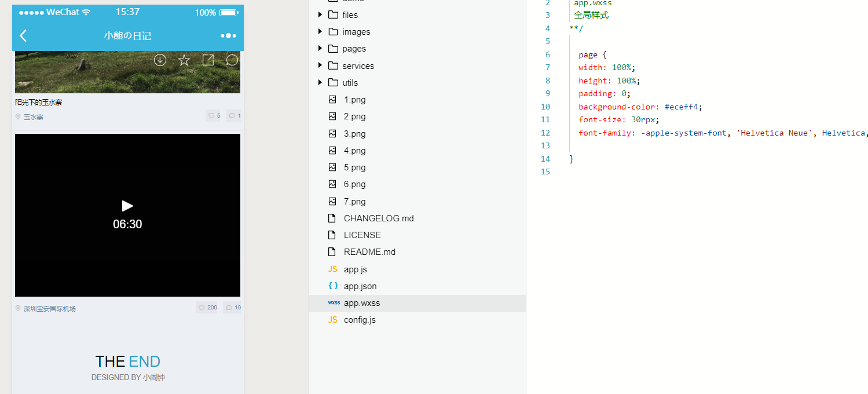The width and height of the screenshot is (868, 394).
Task: Click the JS icon beside config.js
Action: [332, 320]
